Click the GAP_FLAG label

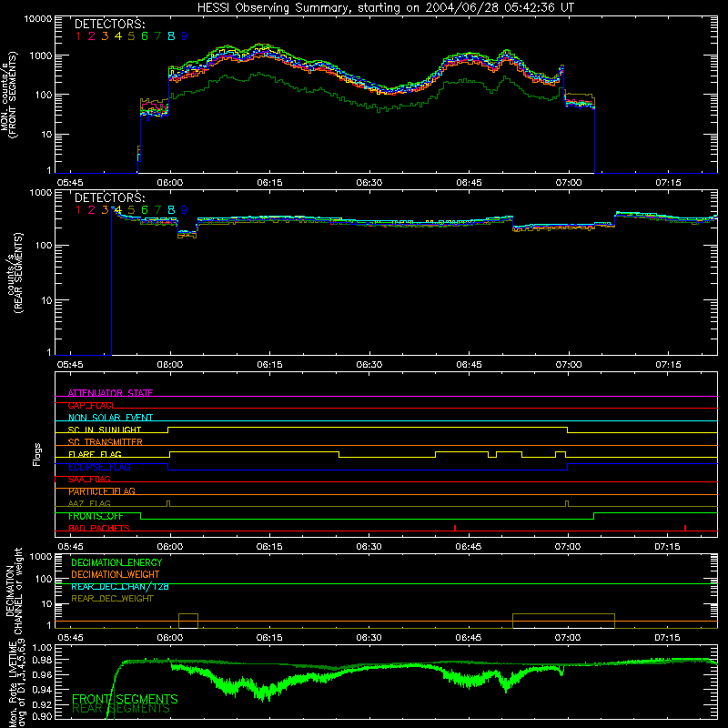[x=90, y=405]
